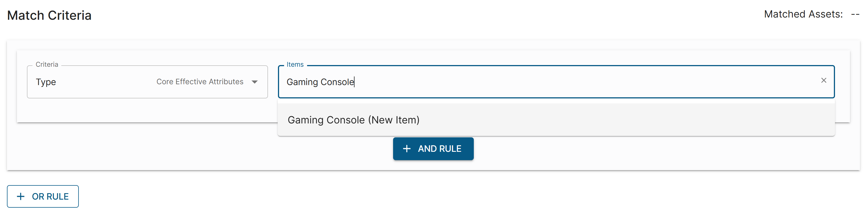The width and height of the screenshot is (868, 216).
Task: Click the 'Matched Assets:' label
Action: 803,14
